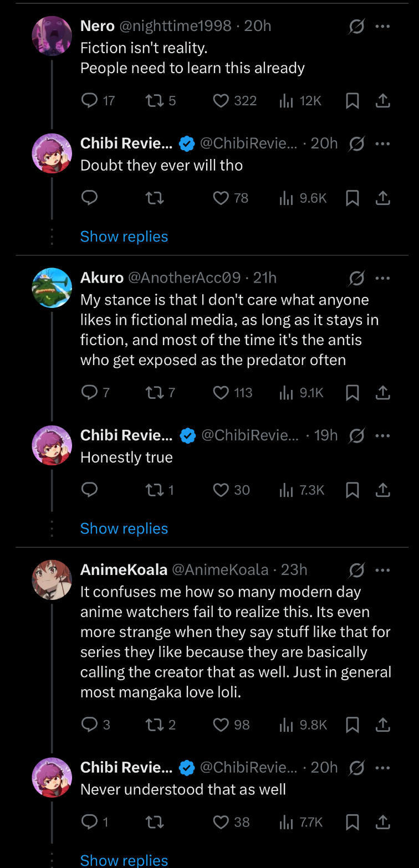Open Grok icon on Nero's tweet
The width and height of the screenshot is (419, 868).
click(x=357, y=26)
